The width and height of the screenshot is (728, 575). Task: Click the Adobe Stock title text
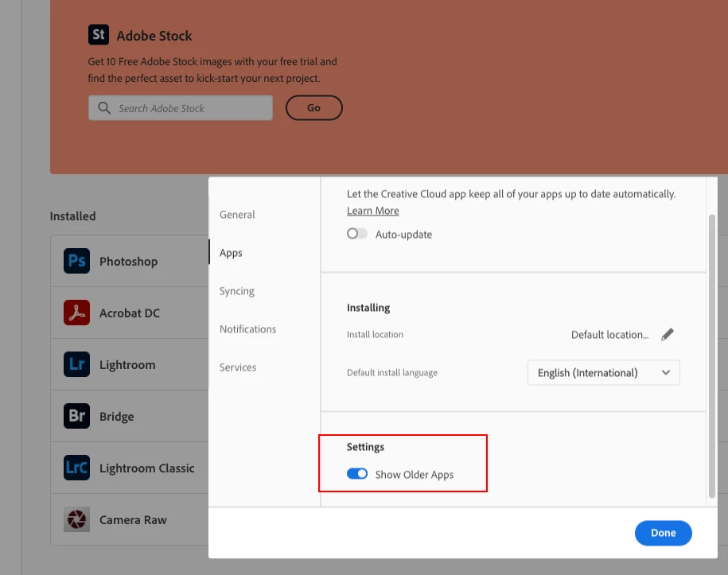(154, 36)
